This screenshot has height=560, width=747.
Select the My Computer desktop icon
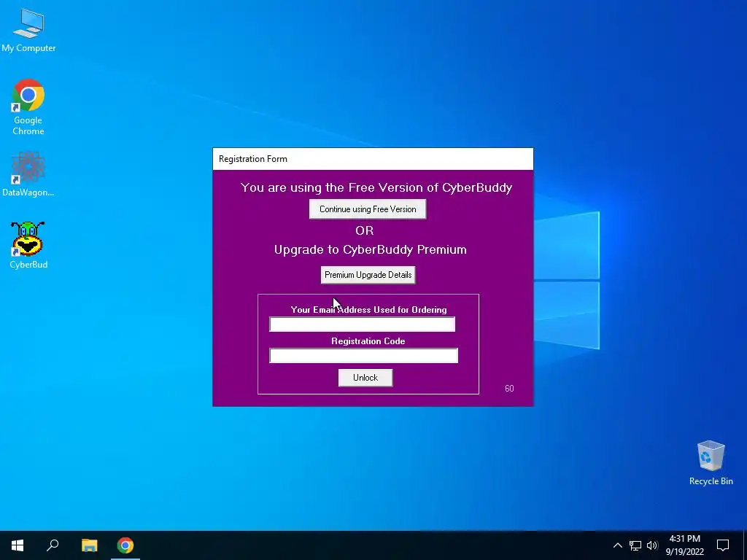pyautogui.click(x=28, y=31)
